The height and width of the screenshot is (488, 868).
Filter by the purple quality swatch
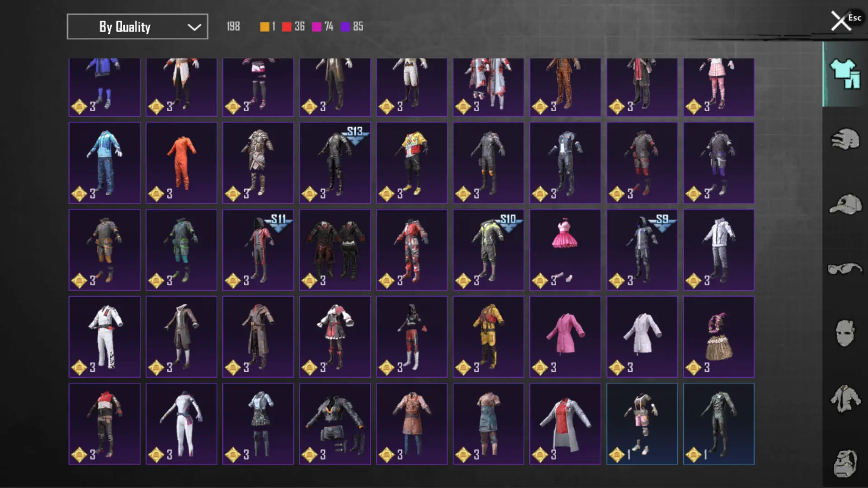tap(345, 27)
